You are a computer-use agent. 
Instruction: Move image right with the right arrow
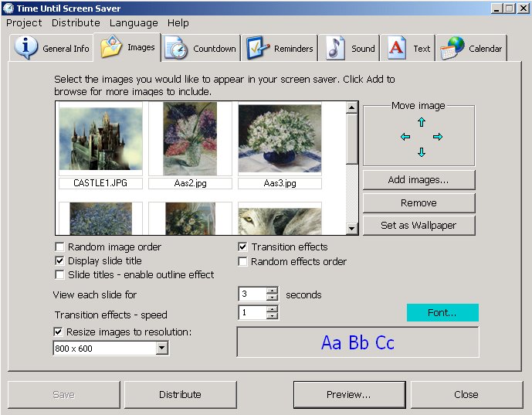click(438, 137)
